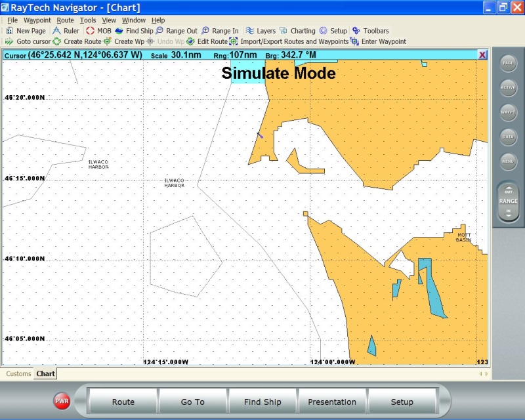Restore down the RayTech Navigator window
The height and width of the screenshot is (420, 525).
(503, 7)
